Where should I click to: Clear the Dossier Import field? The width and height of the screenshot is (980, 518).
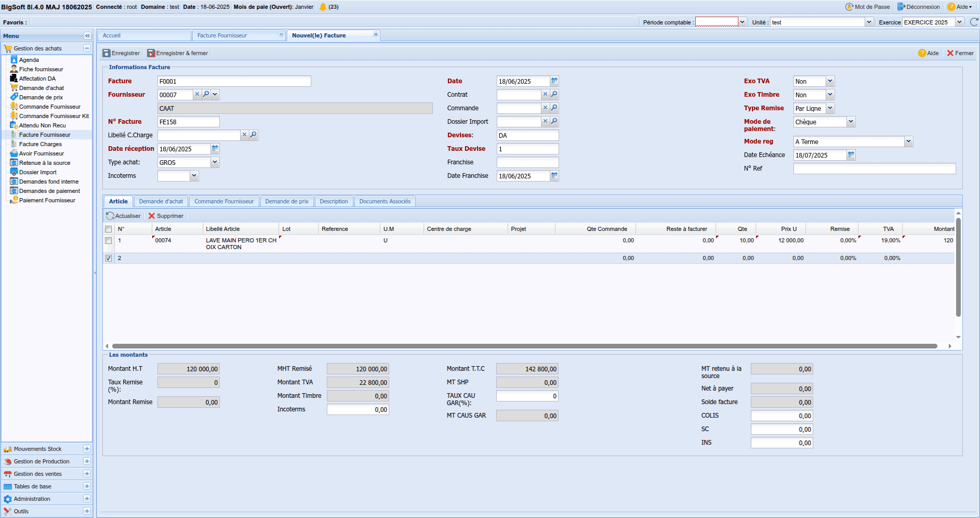coord(545,122)
